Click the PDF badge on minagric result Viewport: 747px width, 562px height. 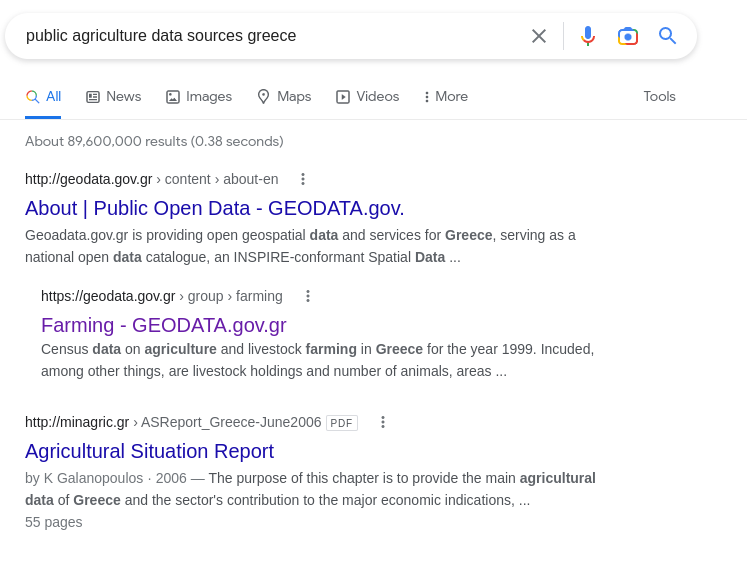342,423
